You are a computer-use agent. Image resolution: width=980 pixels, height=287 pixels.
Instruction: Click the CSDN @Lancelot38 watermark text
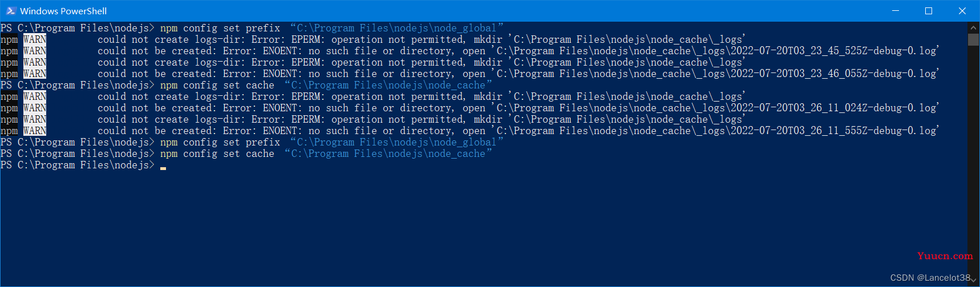tap(930, 277)
